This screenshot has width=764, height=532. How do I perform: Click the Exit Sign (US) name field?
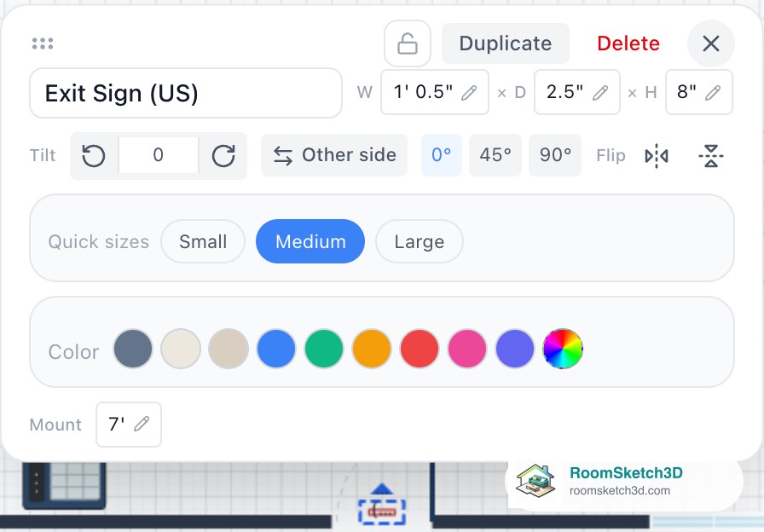click(186, 93)
